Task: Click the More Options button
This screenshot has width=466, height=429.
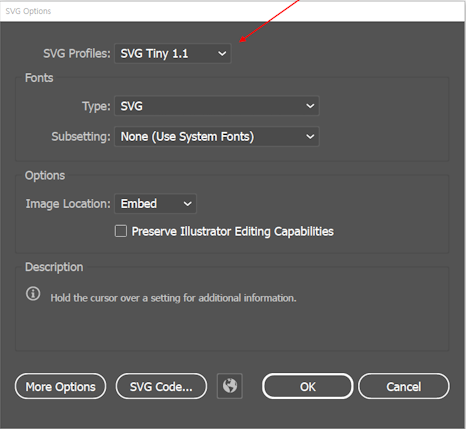Action: 60,386
